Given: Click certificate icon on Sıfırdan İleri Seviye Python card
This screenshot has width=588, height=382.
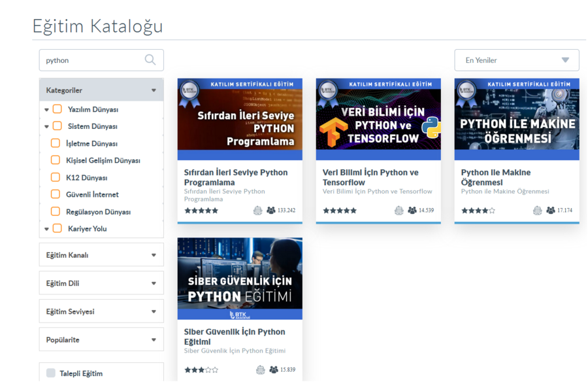Looking at the screenshot, I should pyautogui.click(x=258, y=211).
